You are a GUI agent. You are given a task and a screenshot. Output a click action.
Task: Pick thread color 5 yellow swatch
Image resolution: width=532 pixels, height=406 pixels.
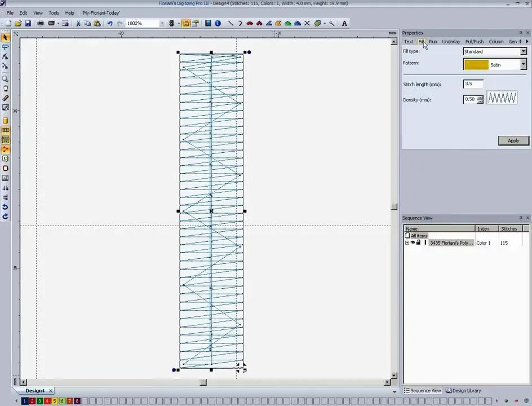(x=54, y=401)
